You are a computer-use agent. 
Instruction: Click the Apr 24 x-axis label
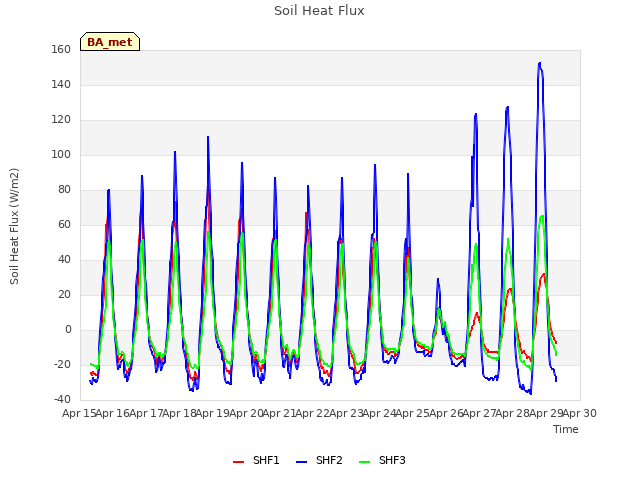pyautogui.click(x=380, y=413)
